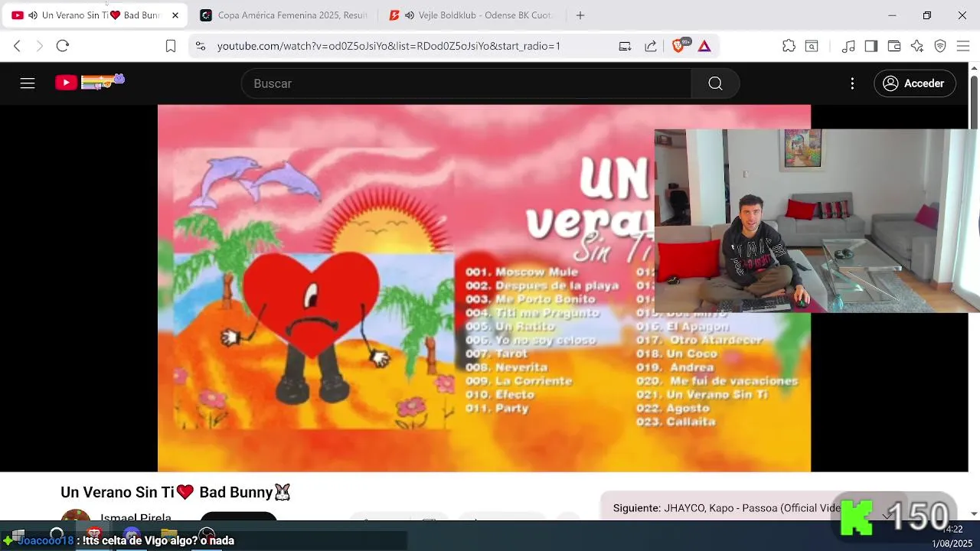
Task: Open a new browser tab
Action: pos(580,15)
